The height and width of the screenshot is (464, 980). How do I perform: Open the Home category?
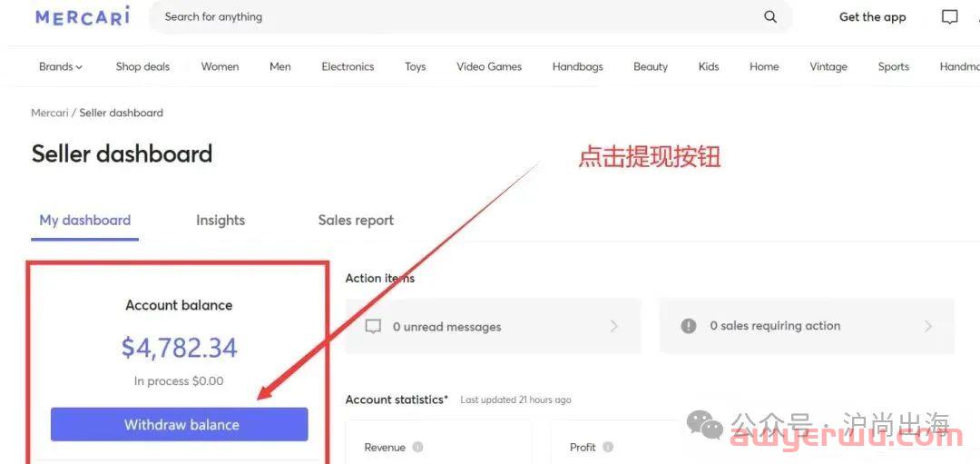[x=764, y=67]
